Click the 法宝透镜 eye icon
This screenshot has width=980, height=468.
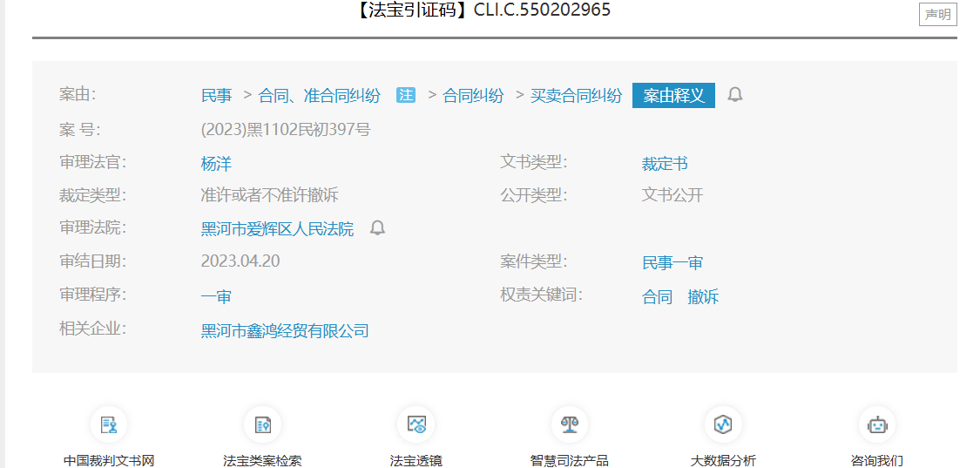pos(416,425)
